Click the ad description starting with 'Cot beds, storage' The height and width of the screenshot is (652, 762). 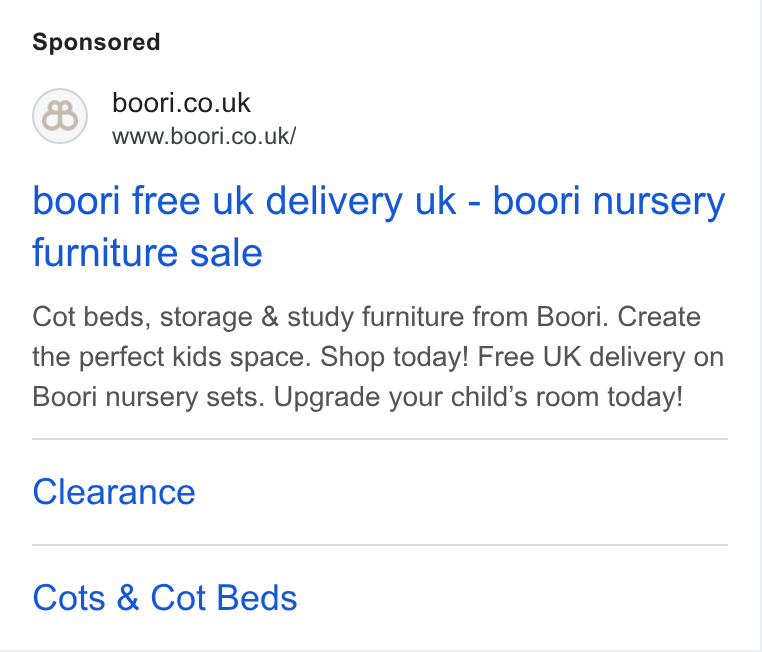click(x=378, y=357)
